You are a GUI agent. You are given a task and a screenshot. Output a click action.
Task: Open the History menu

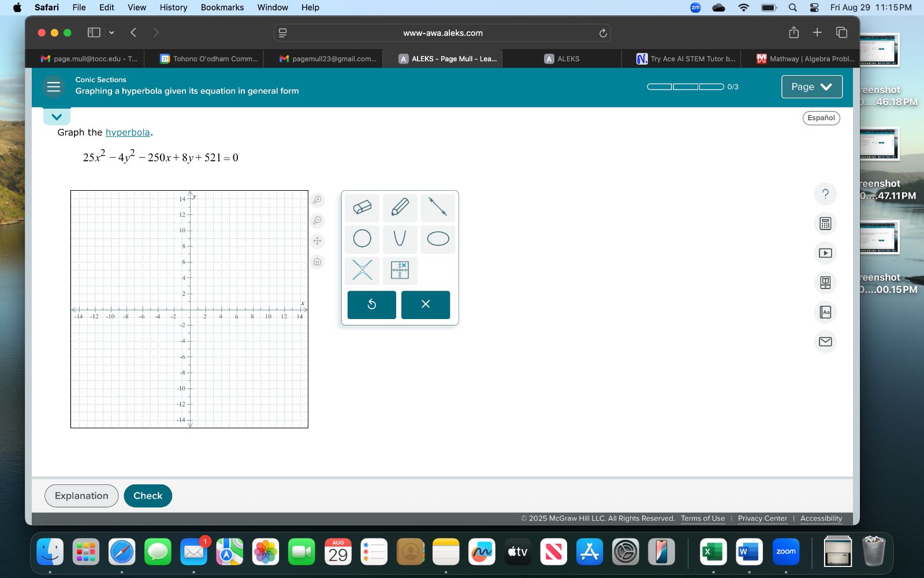click(173, 8)
